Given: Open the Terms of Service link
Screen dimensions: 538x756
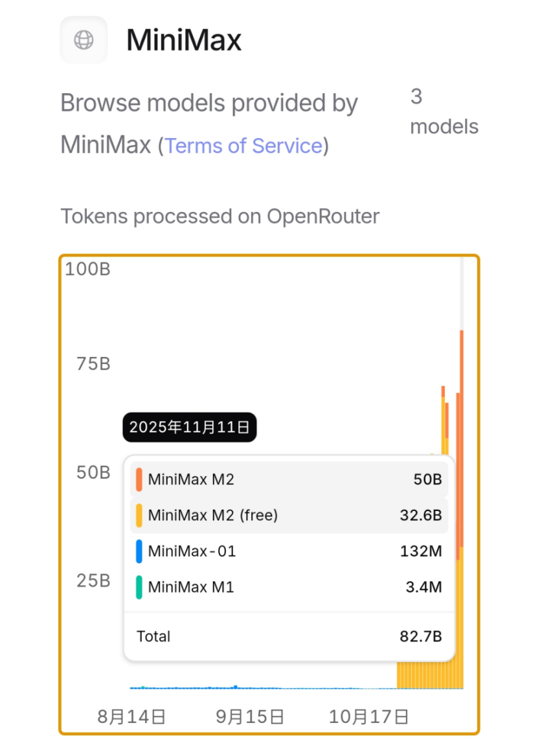Looking at the screenshot, I should [243, 145].
